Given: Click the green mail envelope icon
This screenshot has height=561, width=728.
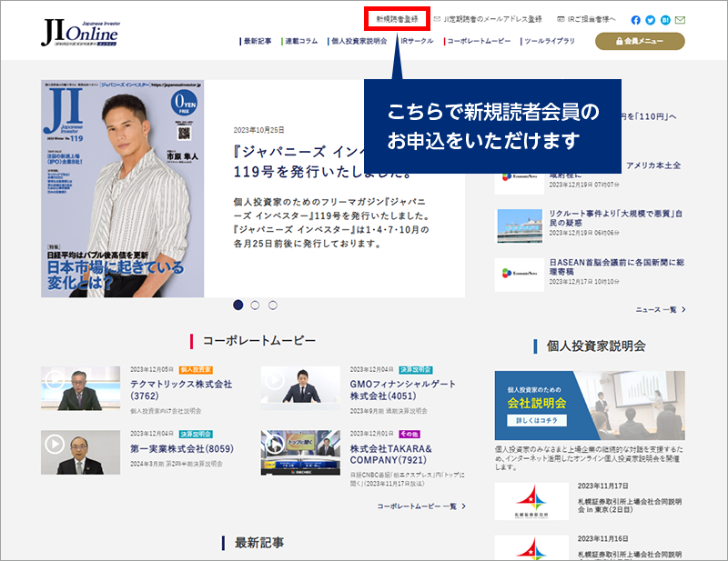Looking at the screenshot, I should (x=680, y=20).
